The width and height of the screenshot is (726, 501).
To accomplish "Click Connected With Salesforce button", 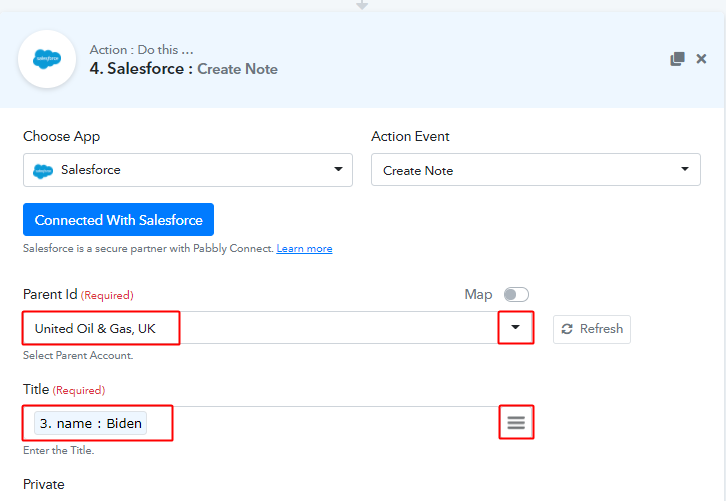I will pyautogui.click(x=119, y=219).
